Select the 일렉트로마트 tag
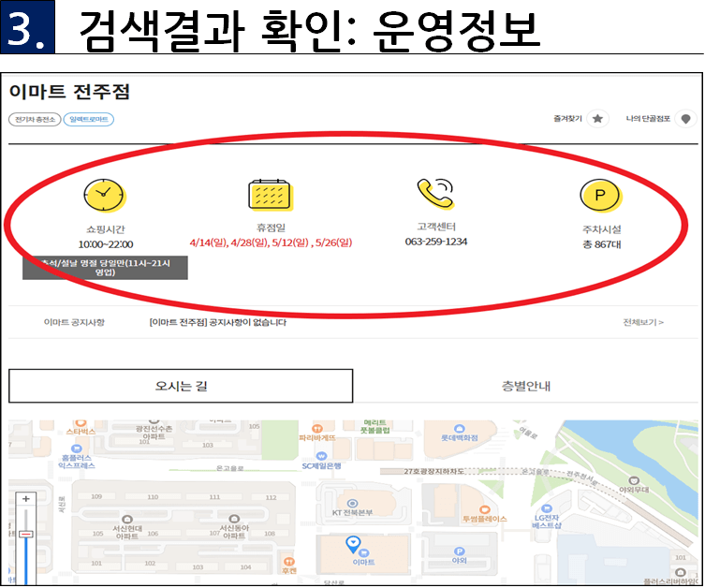This screenshot has width=705, height=588. point(89,119)
